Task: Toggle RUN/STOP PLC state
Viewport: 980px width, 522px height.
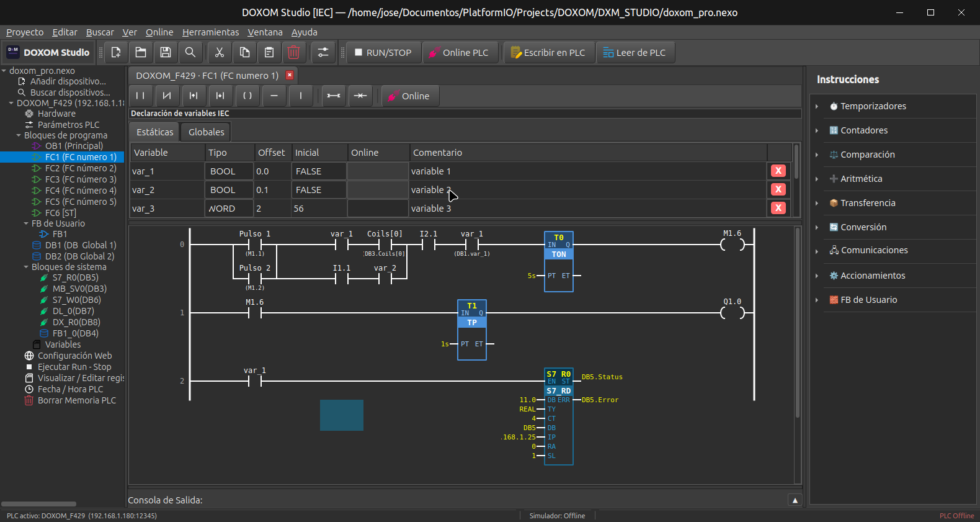Action: tap(383, 53)
